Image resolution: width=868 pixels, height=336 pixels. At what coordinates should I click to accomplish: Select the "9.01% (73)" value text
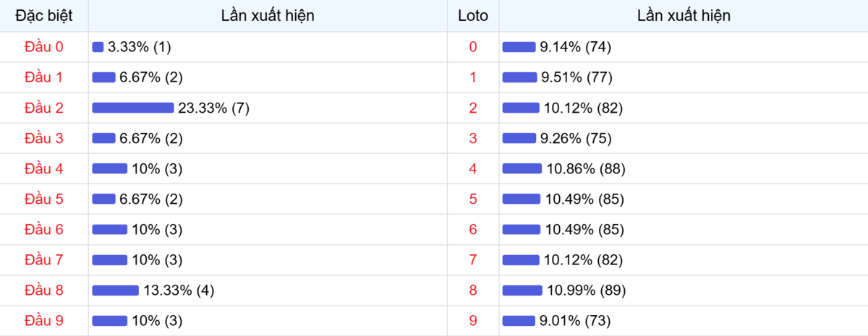(576, 320)
